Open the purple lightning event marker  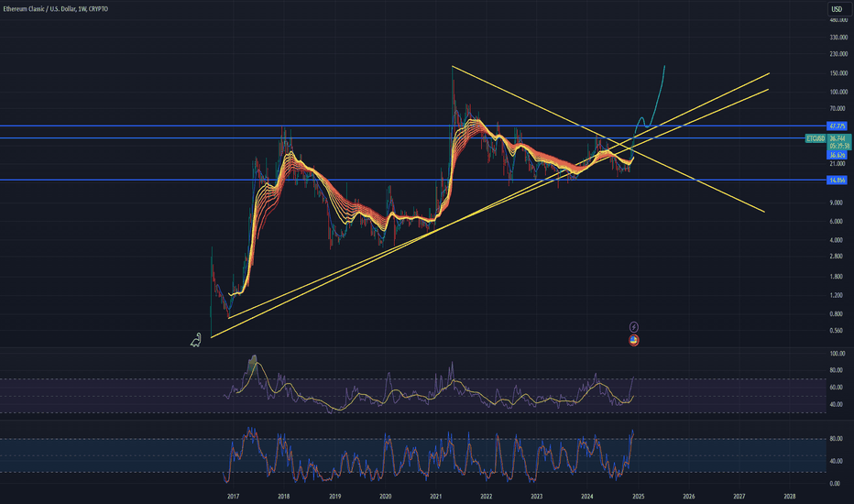pos(634,327)
